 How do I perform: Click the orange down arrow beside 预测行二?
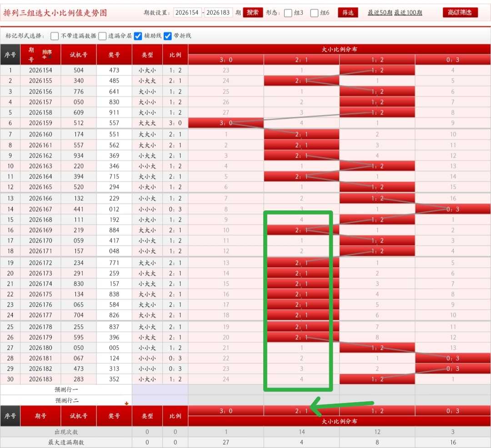[126, 403]
